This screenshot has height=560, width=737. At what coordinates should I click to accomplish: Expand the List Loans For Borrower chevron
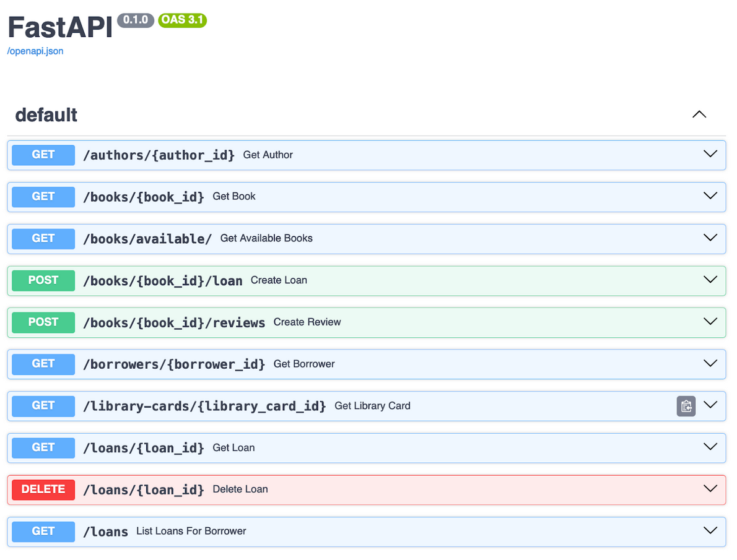click(x=710, y=530)
